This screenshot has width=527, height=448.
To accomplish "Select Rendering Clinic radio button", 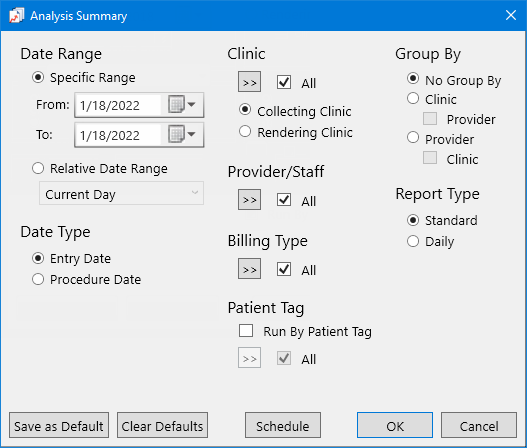I will click(245, 131).
